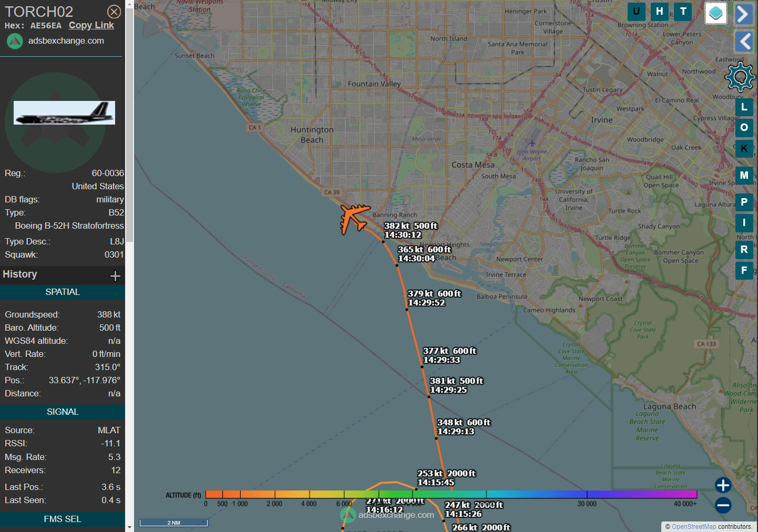Click the Type Desc. L8J value
The image size is (758, 532).
[x=117, y=241]
